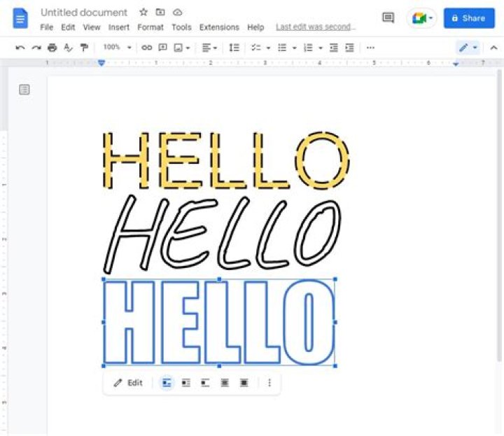Select the In line image wrap option
This screenshot has width=504, height=436.
167,383
